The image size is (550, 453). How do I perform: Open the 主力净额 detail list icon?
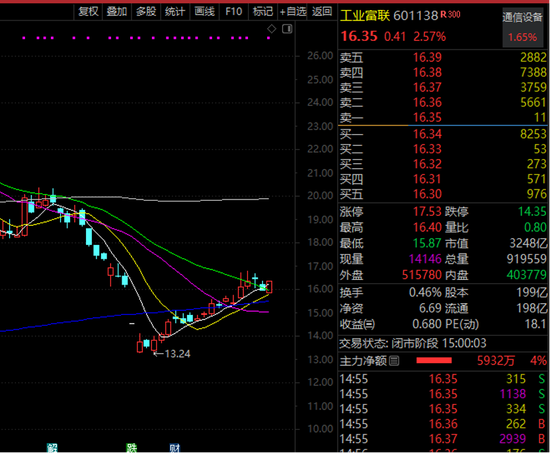(x=394, y=361)
